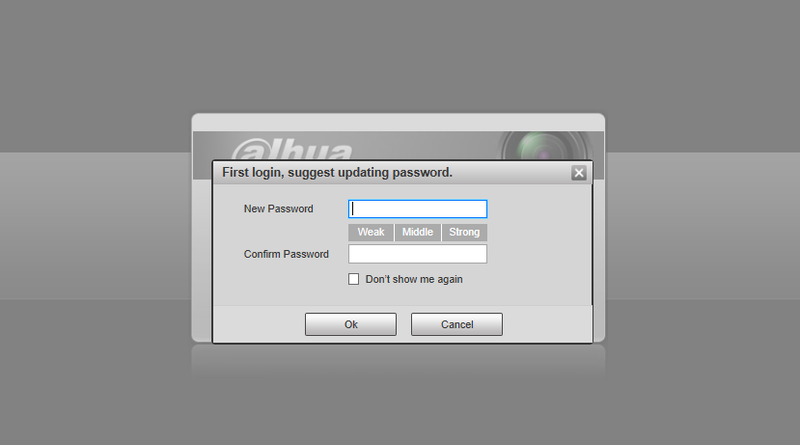Close the password update dialog with X
The height and width of the screenshot is (445, 800).
tap(579, 173)
